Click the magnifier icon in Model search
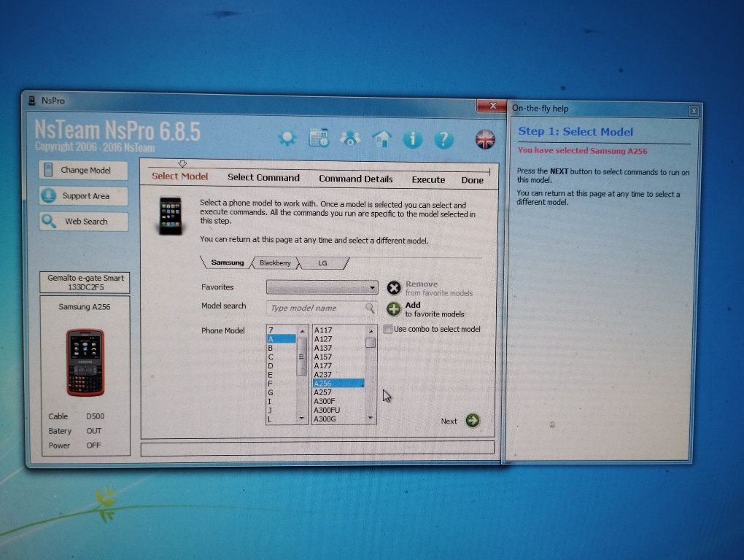The height and width of the screenshot is (560, 744). point(370,308)
